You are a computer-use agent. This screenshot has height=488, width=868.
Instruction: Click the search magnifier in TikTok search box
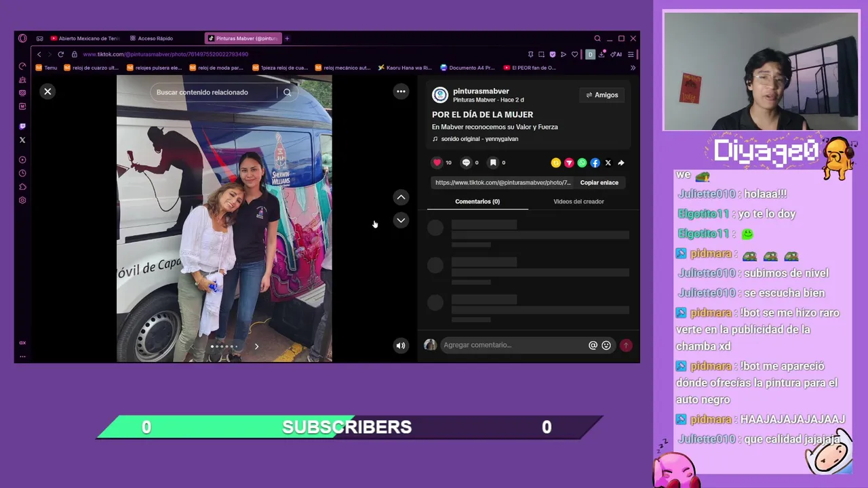point(288,92)
